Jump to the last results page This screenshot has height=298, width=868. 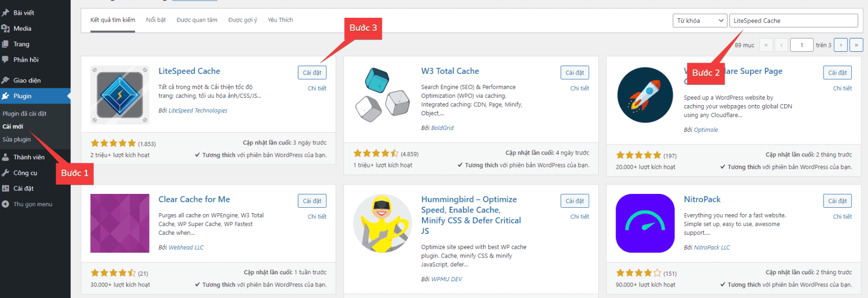point(856,45)
